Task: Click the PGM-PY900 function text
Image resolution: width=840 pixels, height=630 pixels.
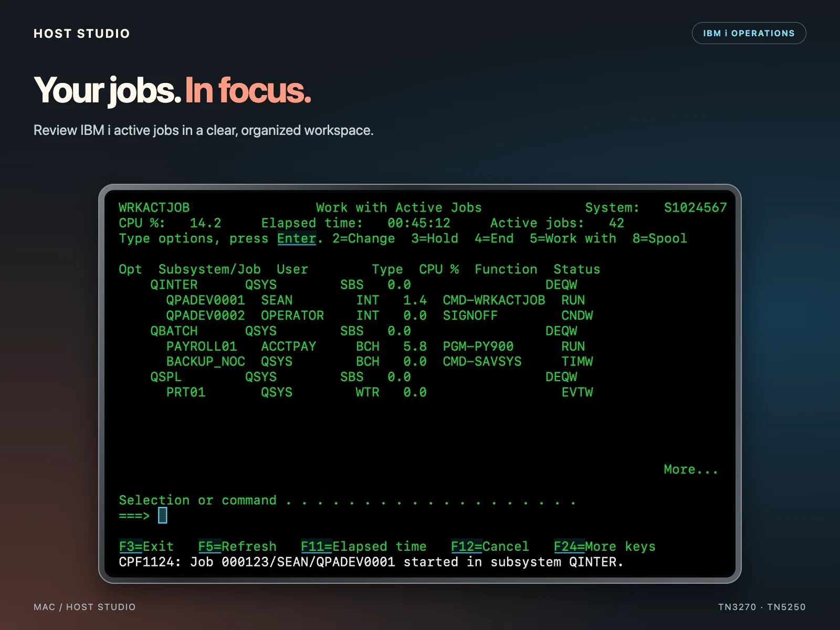Action: (478, 346)
